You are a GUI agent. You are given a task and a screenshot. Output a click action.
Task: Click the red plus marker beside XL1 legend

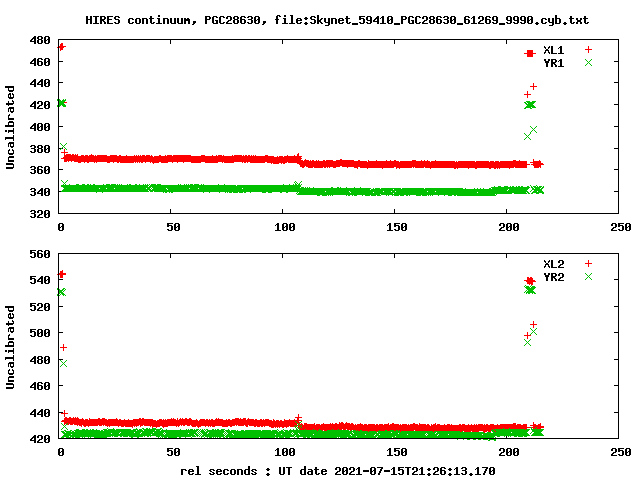[x=588, y=50]
